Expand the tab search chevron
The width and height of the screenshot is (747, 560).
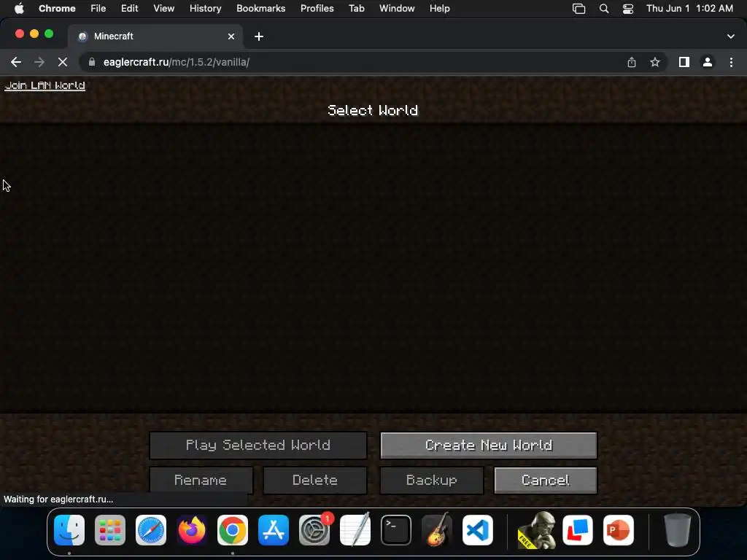730,36
